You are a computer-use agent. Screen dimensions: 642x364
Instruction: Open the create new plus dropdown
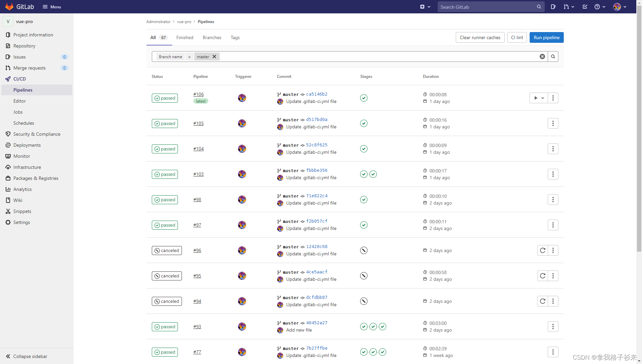pyautogui.click(x=425, y=7)
